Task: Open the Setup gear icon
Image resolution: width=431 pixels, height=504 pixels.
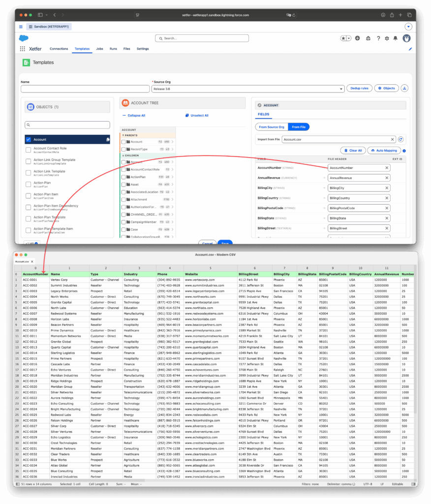Action: tap(387, 38)
